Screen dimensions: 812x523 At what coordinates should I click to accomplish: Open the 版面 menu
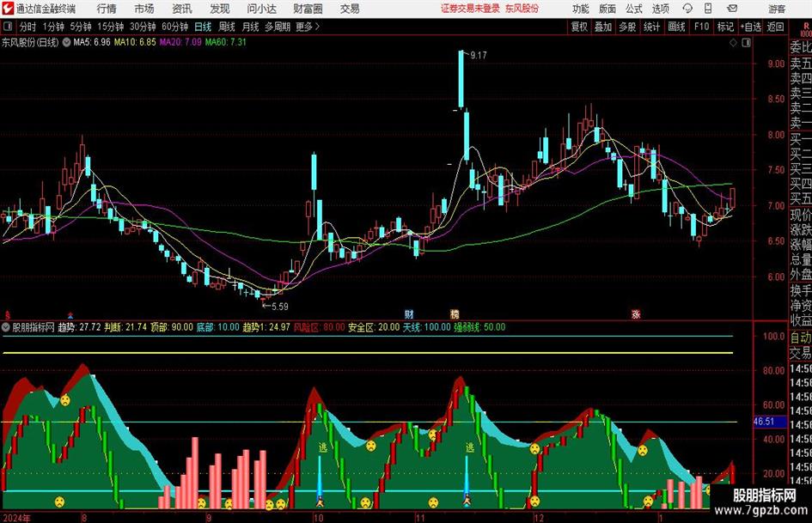607,9
